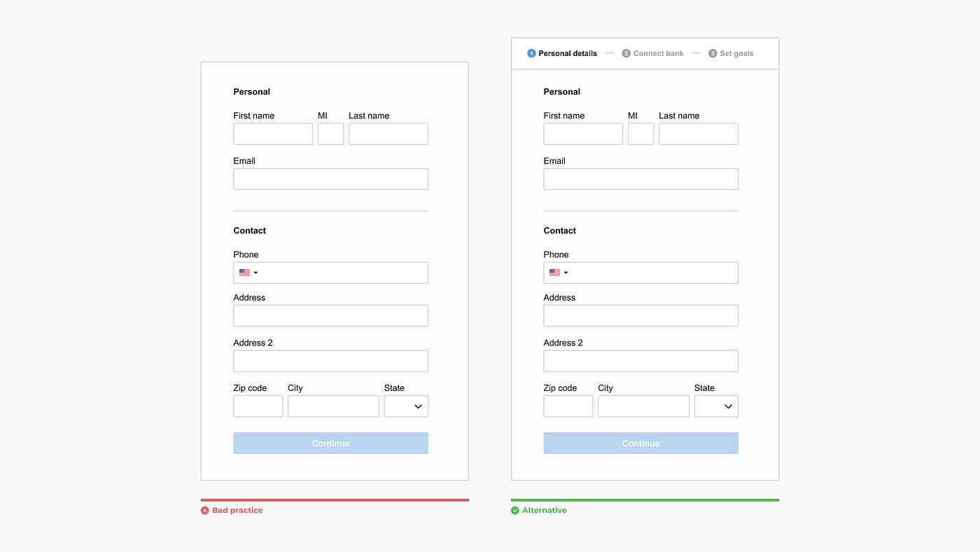Click the step 1 circle icon for Personal details

(531, 53)
